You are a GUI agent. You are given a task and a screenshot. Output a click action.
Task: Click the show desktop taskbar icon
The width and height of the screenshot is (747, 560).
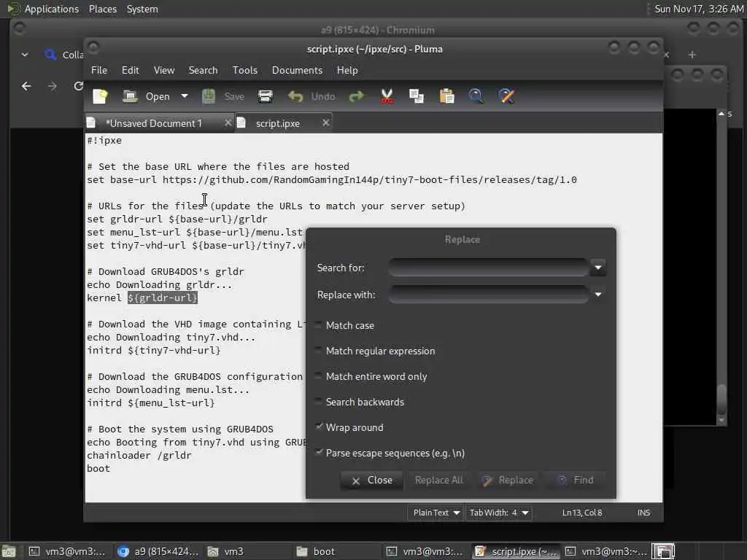pyautogui.click(x=9, y=551)
